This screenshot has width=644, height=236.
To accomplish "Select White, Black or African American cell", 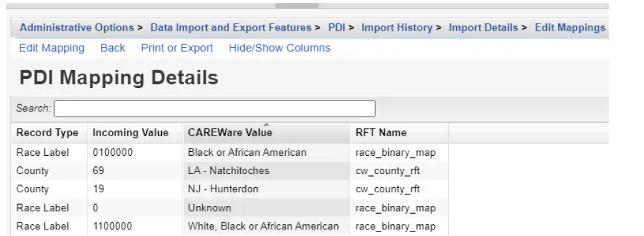I will [267, 226].
